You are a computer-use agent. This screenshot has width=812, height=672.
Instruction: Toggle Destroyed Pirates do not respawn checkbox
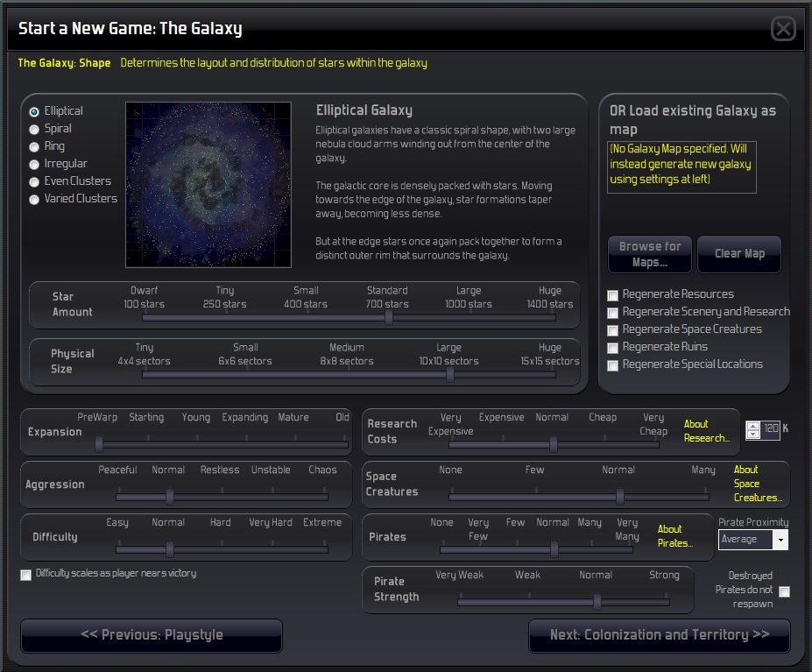coord(785,591)
